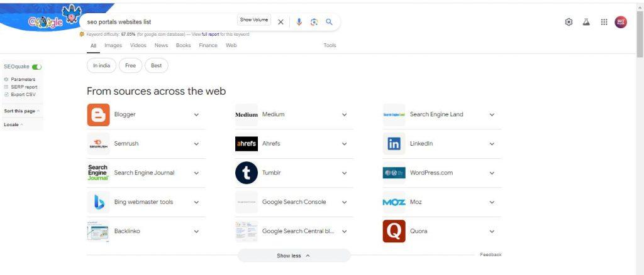Click the Medium logo icon
The width and height of the screenshot is (644, 275).
pyautogui.click(x=247, y=115)
